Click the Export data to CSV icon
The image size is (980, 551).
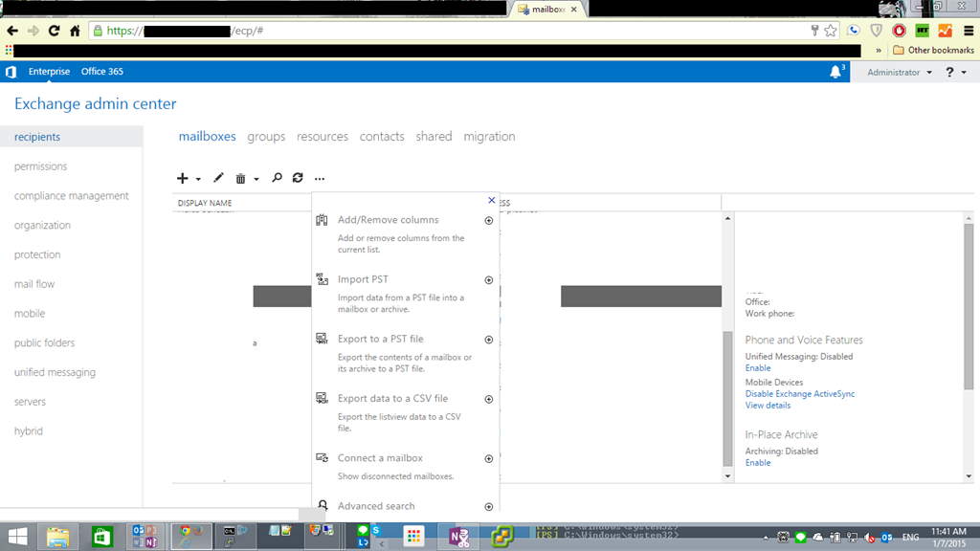(x=323, y=398)
